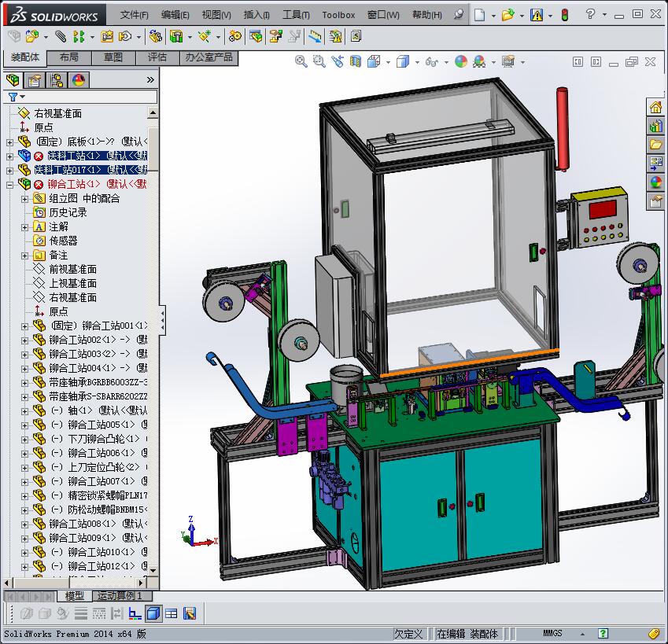Open the Hide/Show Items dropdown arrow
Viewport: 668px width, 644px height.
(x=446, y=62)
